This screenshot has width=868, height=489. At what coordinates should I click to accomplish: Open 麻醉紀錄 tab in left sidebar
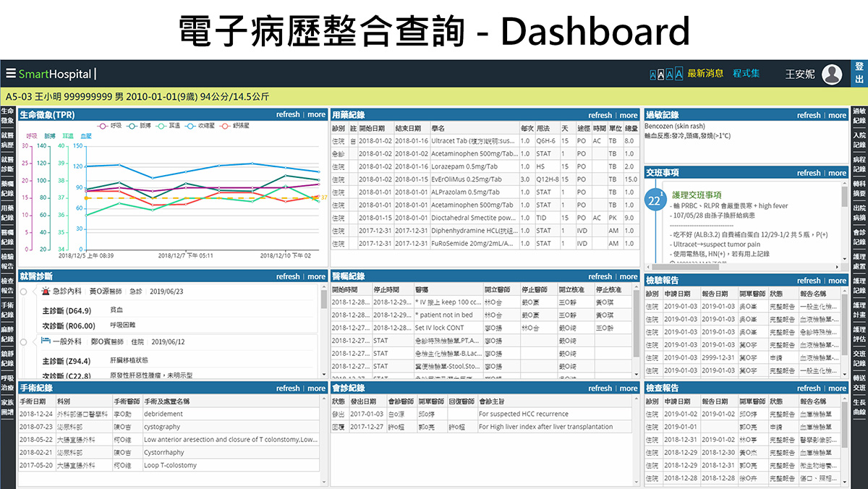(x=7, y=334)
